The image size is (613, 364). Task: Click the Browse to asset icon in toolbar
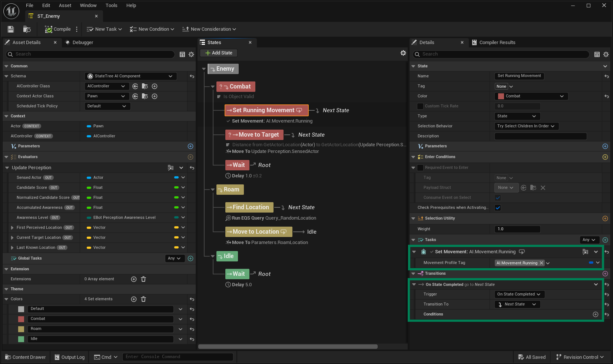click(x=27, y=29)
